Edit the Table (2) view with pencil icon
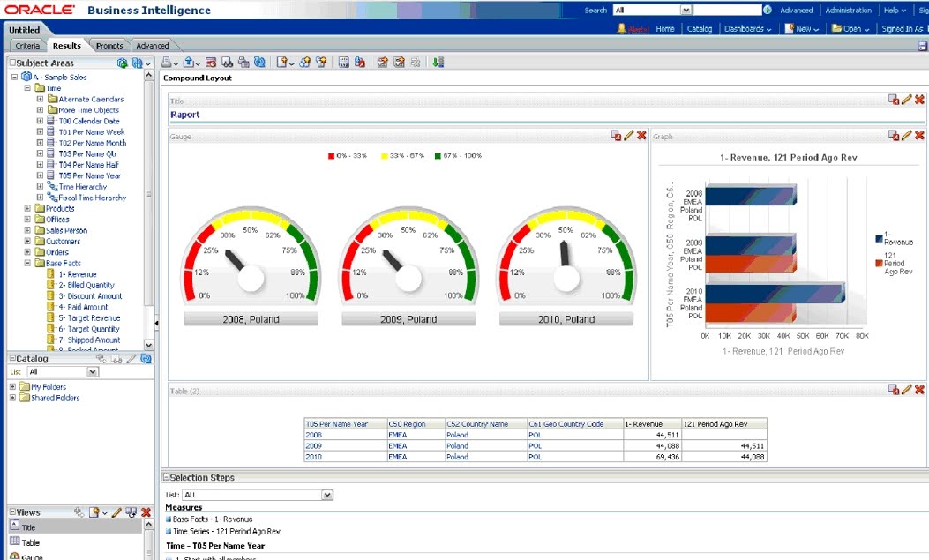929x560 pixels. pos(908,389)
